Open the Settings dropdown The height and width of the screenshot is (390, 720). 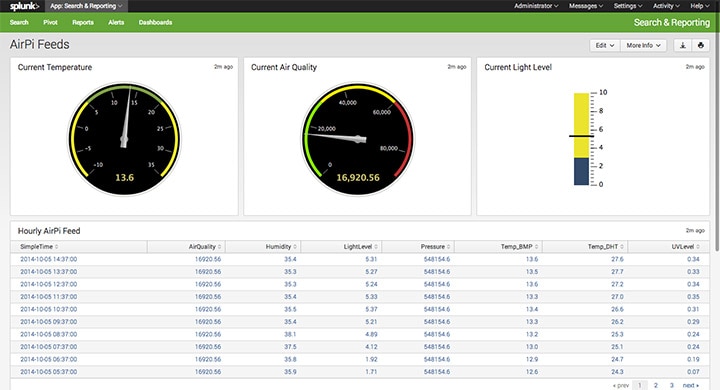pos(628,6)
